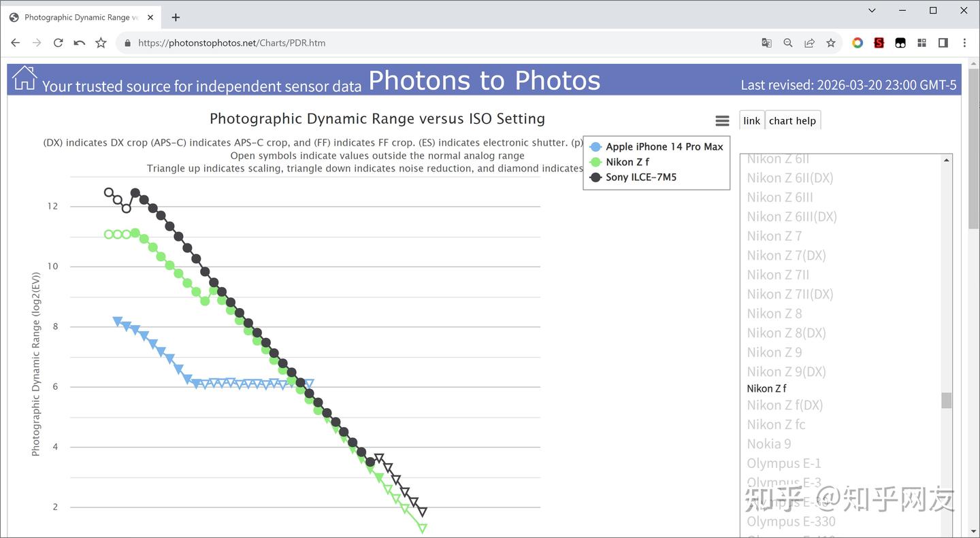Click the chart title text
This screenshot has width=980, height=538.
click(377, 118)
